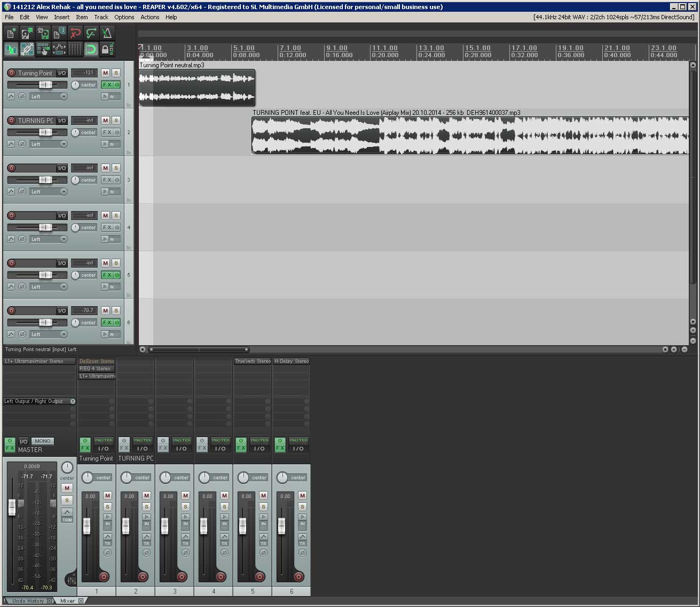The width and height of the screenshot is (700, 607).
Task: Toggle Snap magnet toolbar icon
Action: (x=91, y=50)
